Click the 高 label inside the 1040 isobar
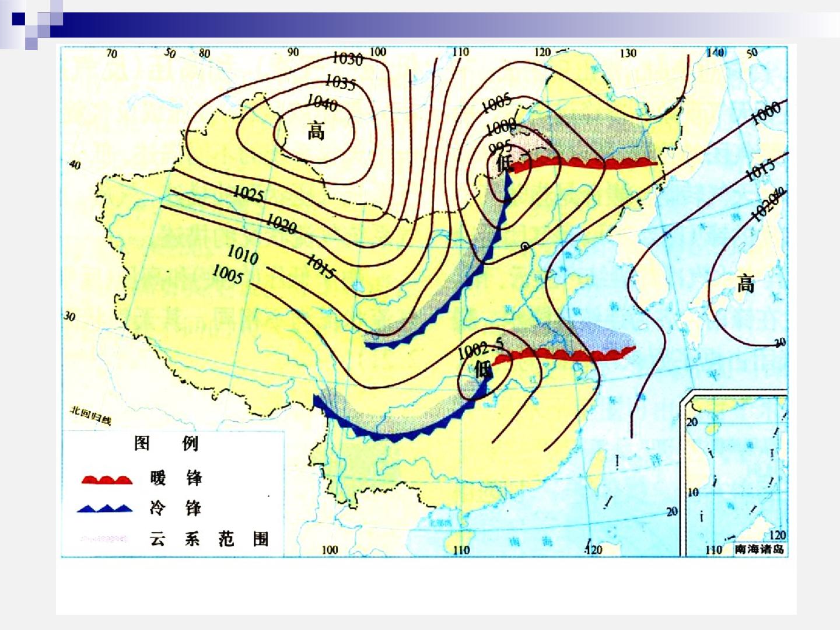The image size is (840, 630). point(316,131)
